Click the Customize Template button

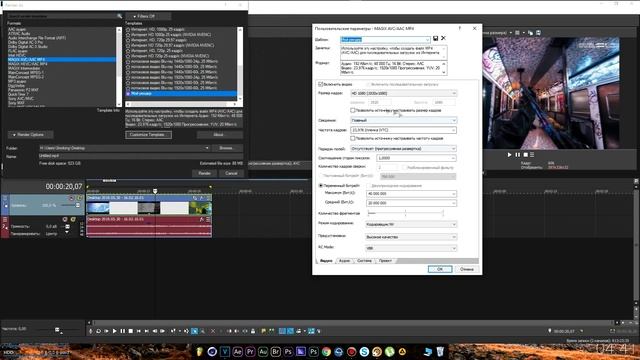tap(149, 135)
